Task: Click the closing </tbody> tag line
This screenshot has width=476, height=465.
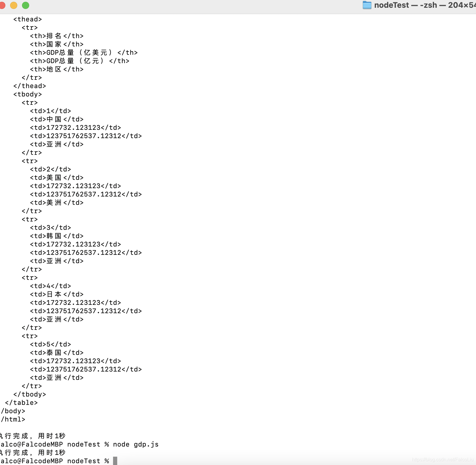Action: click(x=29, y=394)
